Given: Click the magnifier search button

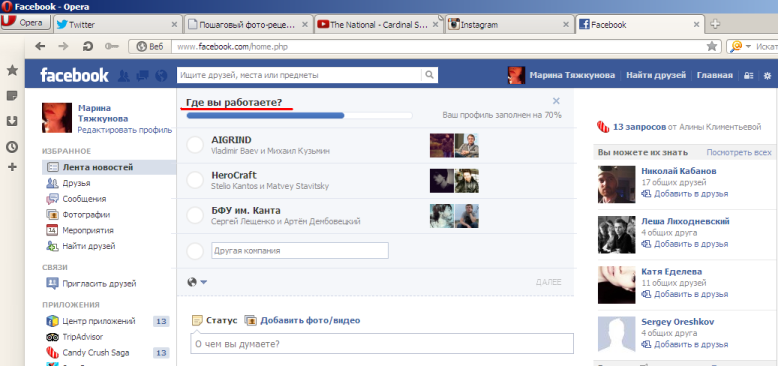Looking at the screenshot, I should (430, 75).
